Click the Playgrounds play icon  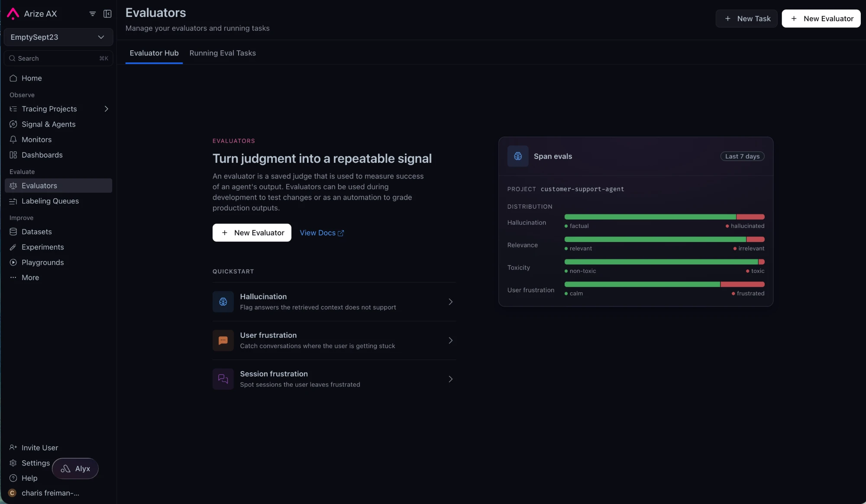pyautogui.click(x=13, y=263)
